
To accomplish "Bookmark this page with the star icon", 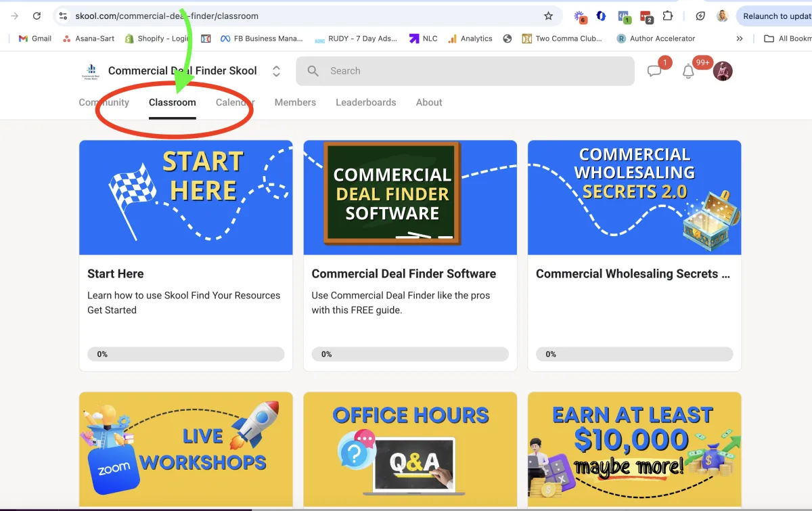I will pos(548,16).
